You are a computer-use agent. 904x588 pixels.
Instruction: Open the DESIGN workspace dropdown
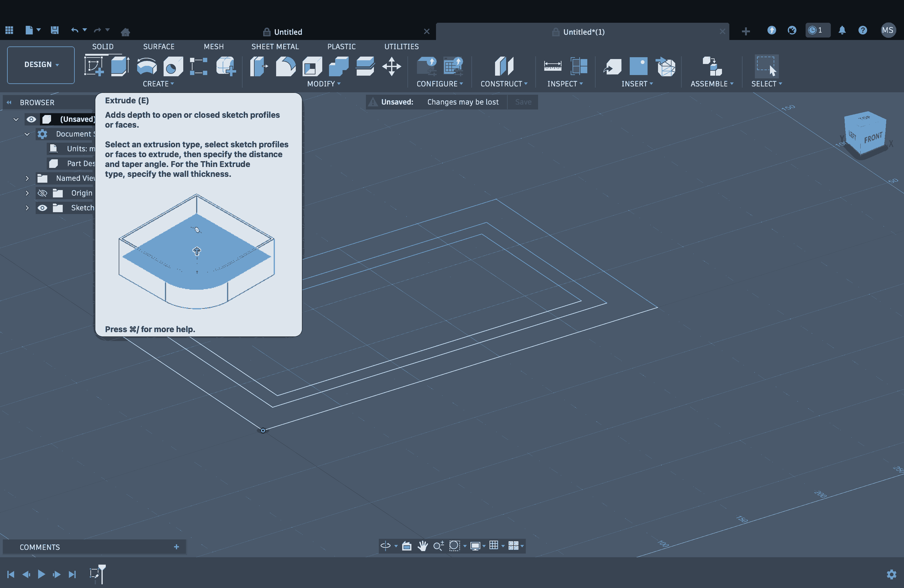41,65
